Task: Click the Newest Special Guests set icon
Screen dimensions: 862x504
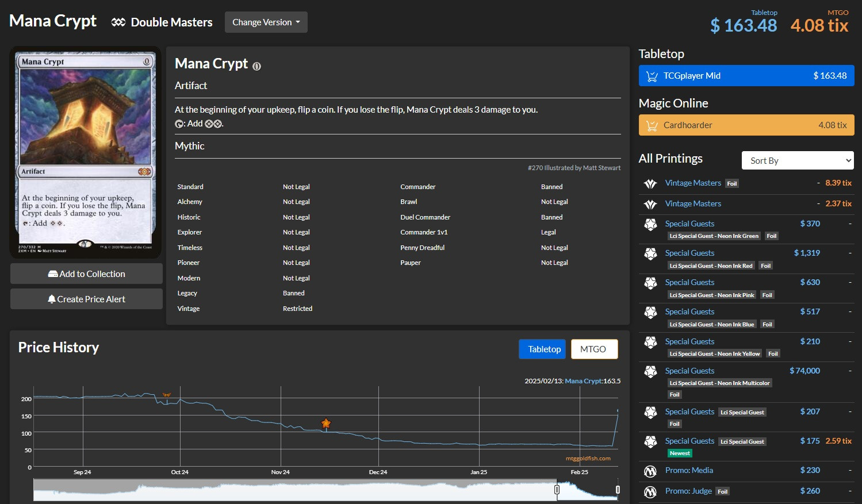Action: point(650,442)
